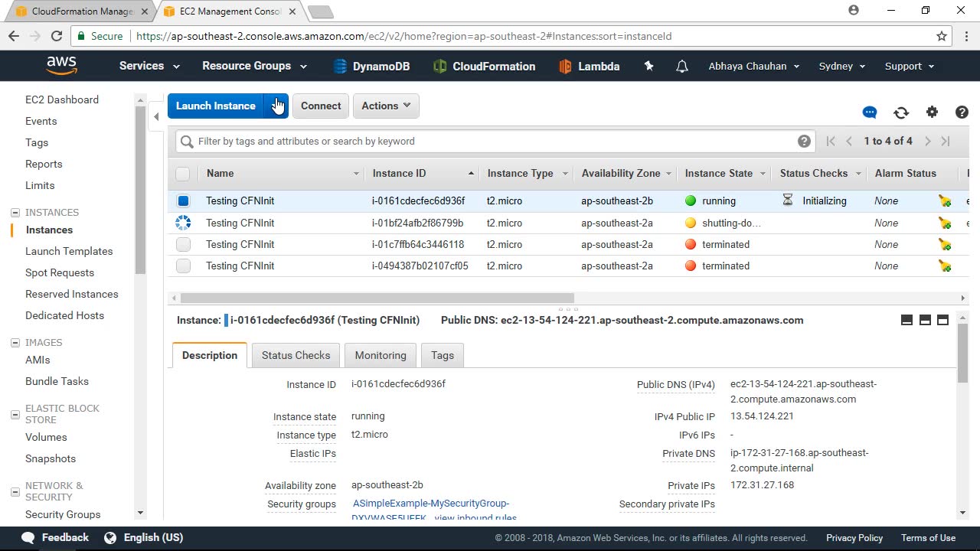This screenshot has height=551, width=980.
Task: Go to the last page of instances
Action: coord(946,141)
